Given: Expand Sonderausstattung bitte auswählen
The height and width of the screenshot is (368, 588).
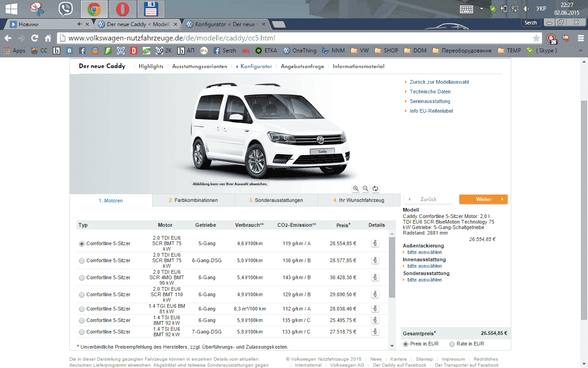Looking at the screenshot, I should [x=424, y=280].
